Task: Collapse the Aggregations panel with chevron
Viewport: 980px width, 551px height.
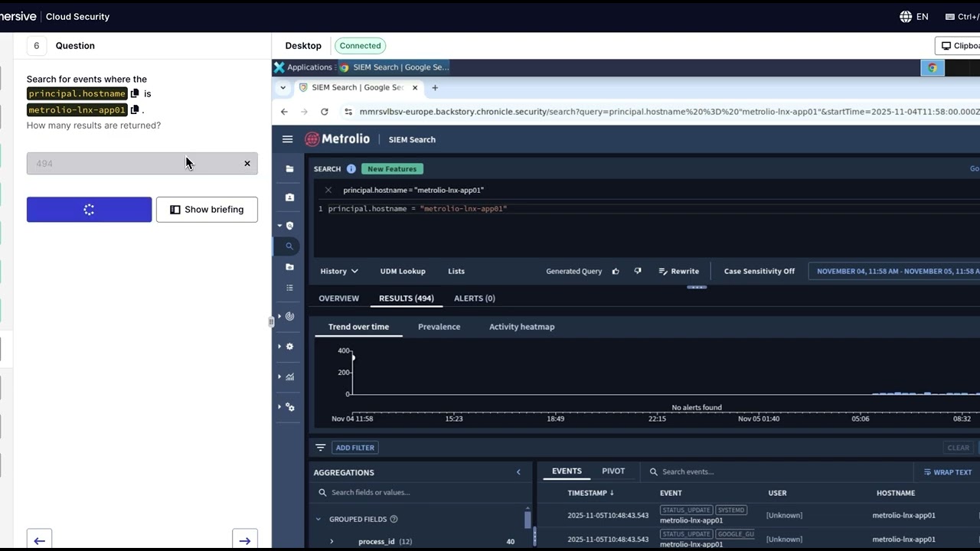Action: pos(518,472)
